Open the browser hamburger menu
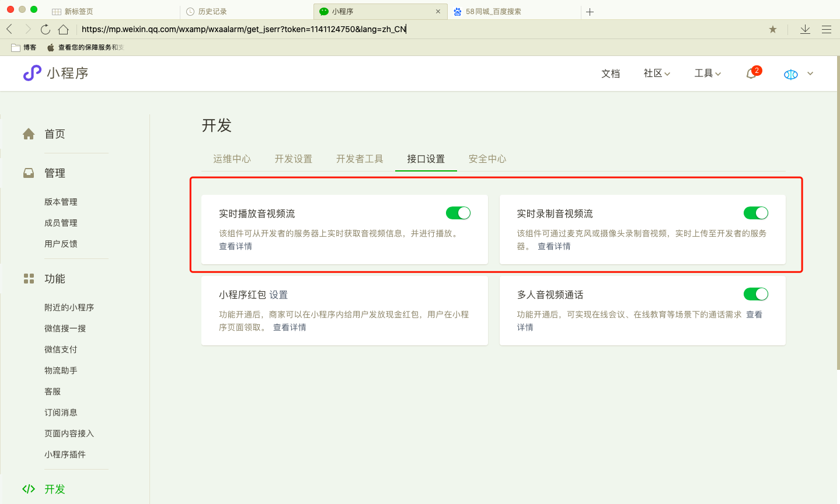Image resolution: width=840 pixels, height=504 pixels. 827,29
